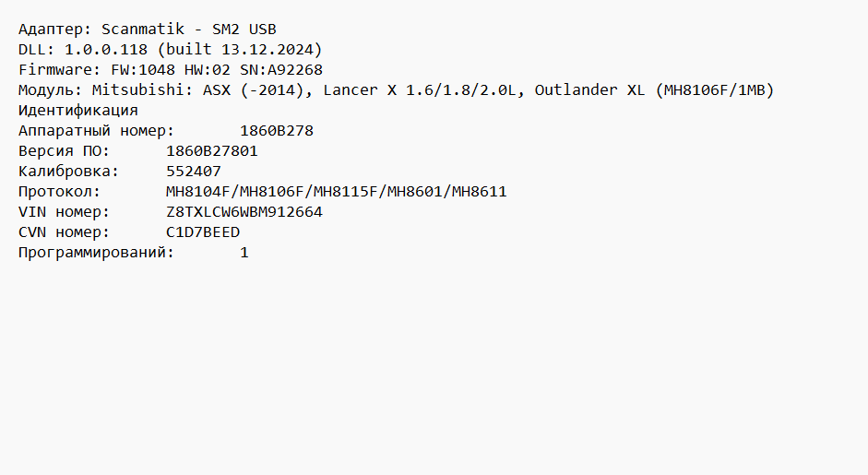Click the Программирований count value 1
868x475 pixels.
[x=244, y=253]
